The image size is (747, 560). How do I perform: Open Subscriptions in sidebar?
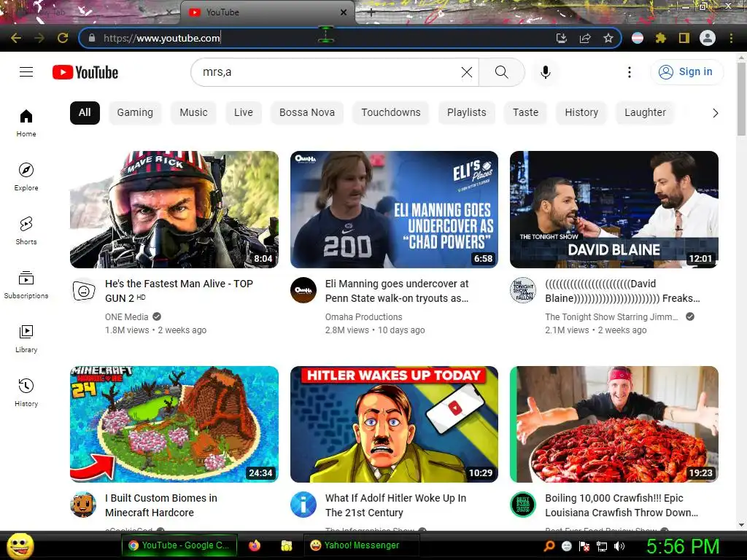click(26, 285)
